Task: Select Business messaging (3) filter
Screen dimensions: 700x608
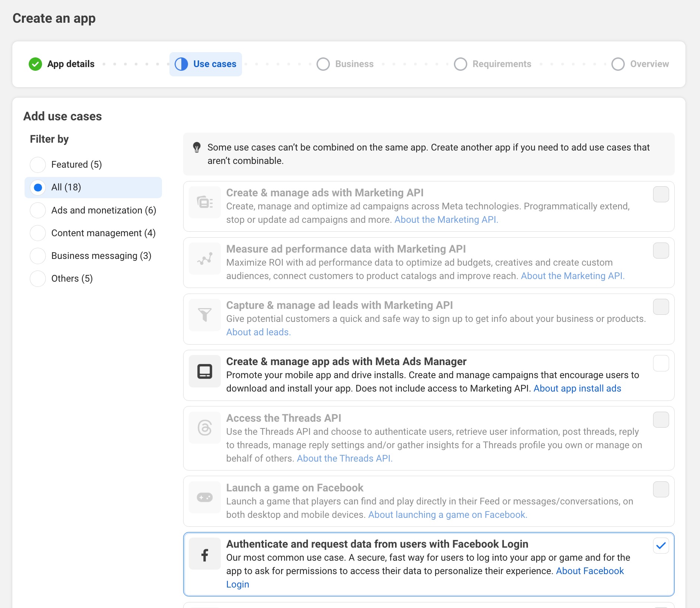Action: pyautogui.click(x=38, y=256)
